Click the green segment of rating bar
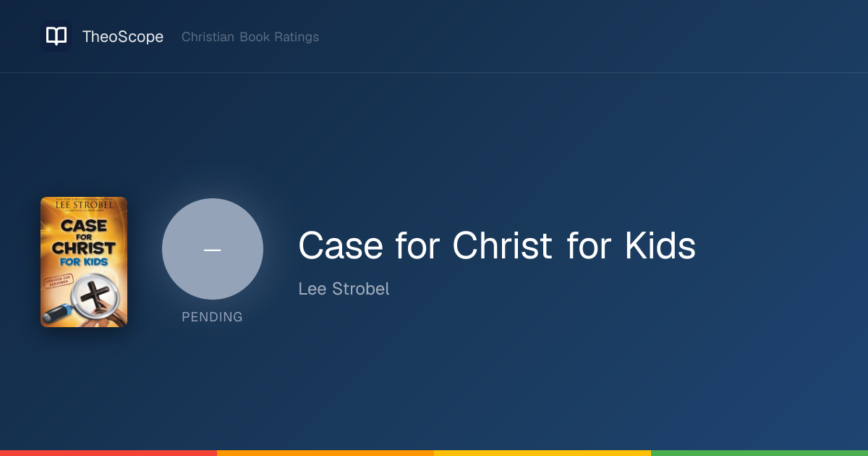868x456 pixels. pos(759,453)
